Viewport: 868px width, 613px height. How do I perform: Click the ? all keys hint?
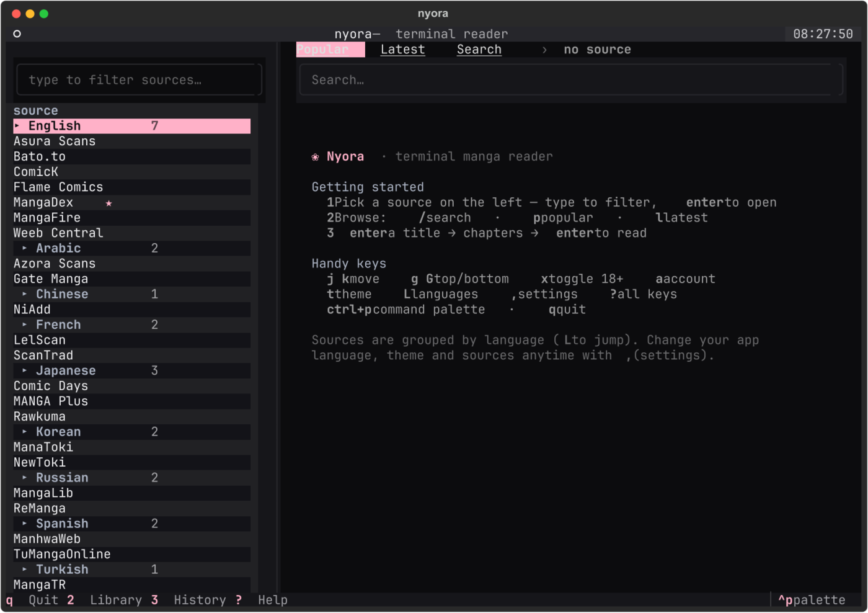[x=644, y=294]
